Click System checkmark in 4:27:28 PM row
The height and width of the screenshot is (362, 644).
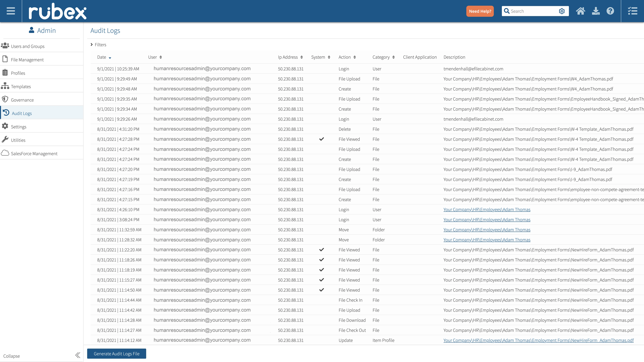(x=321, y=139)
